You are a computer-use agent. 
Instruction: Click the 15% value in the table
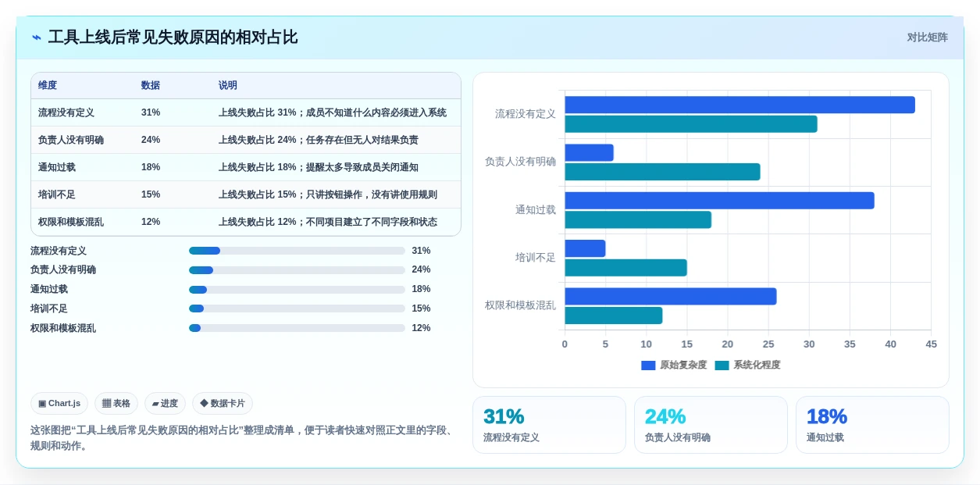point(151,194)
